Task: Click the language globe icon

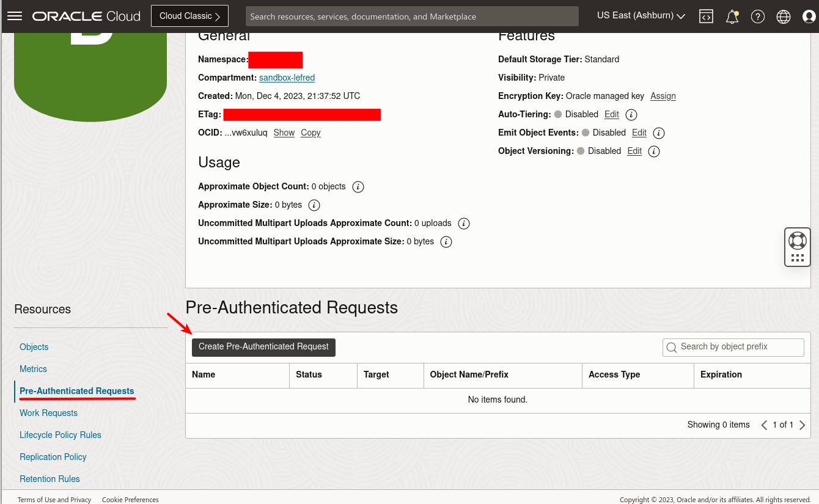Action: pos(783,16)
